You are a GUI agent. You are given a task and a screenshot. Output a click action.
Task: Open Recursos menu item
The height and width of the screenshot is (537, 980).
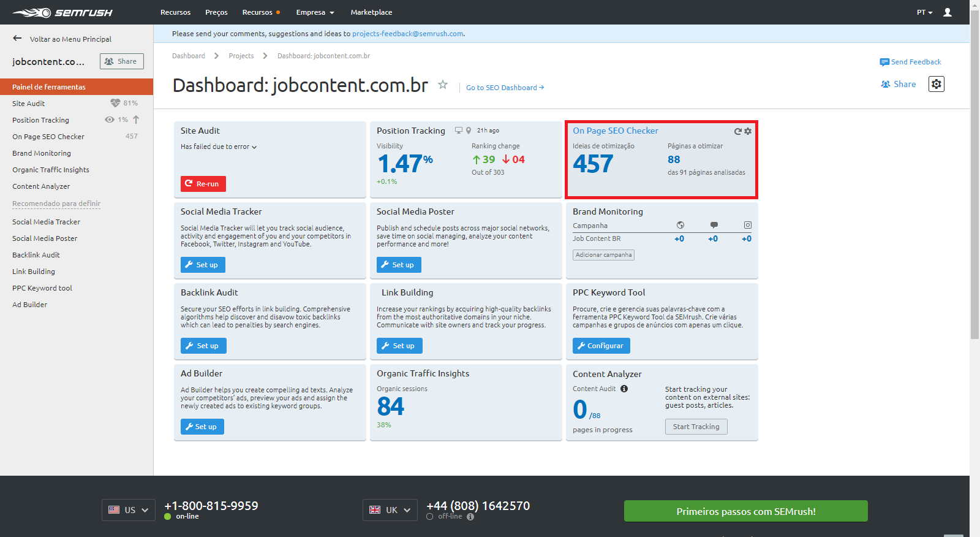point(175,12)
